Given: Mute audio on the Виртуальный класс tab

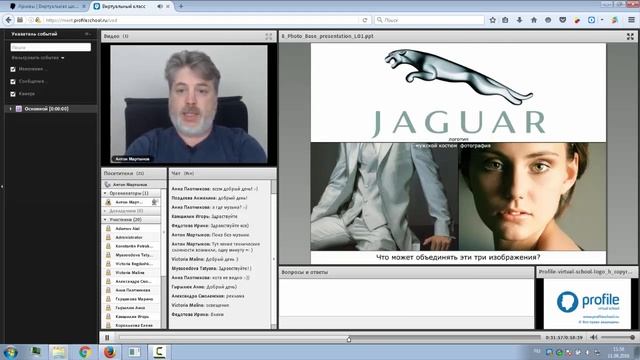Looking at the screenshot, I should pyautogui.click(x=160, y=6).
